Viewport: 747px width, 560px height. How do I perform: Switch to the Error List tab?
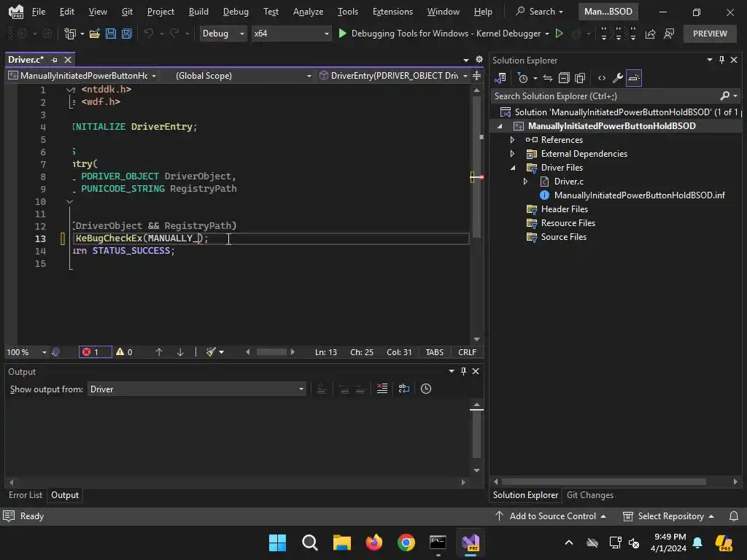point(26,495)
